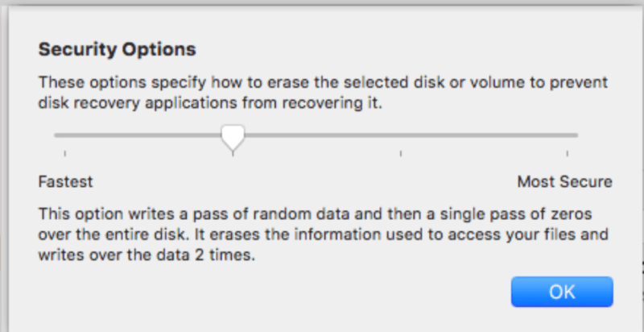The image size is (644, 332).
Task: Click the 'disk recovery applications' text line
Action: [210, 103]
